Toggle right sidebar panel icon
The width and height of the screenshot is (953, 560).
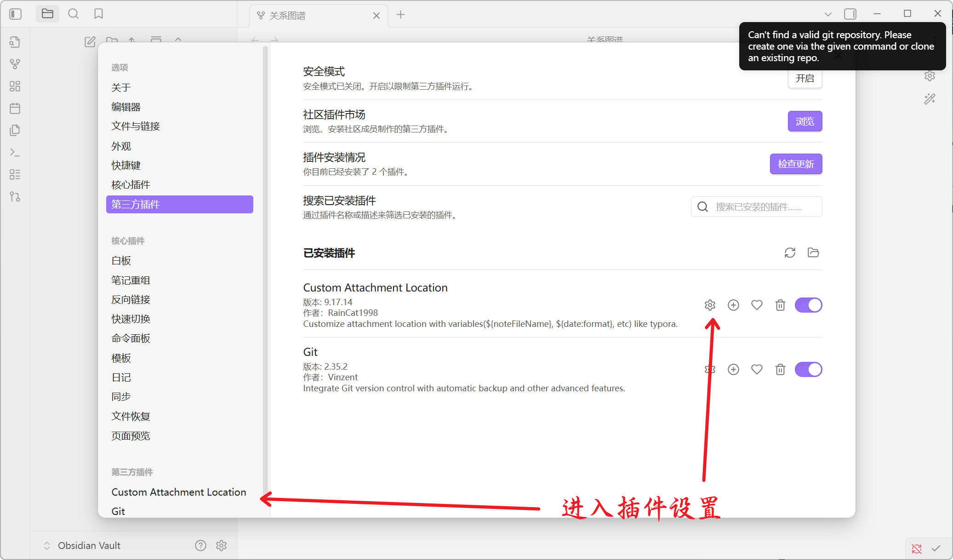[850, 14]
